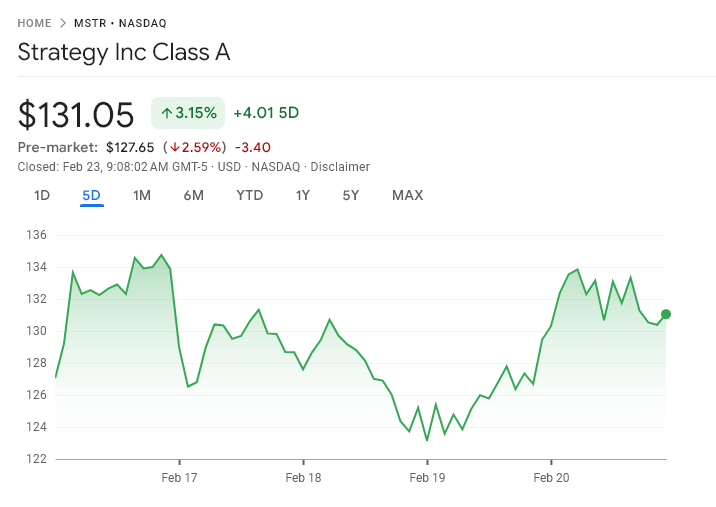Select the 1Y time range tab
The width and height of the screenshot is (716, 507).
[302, 195]
